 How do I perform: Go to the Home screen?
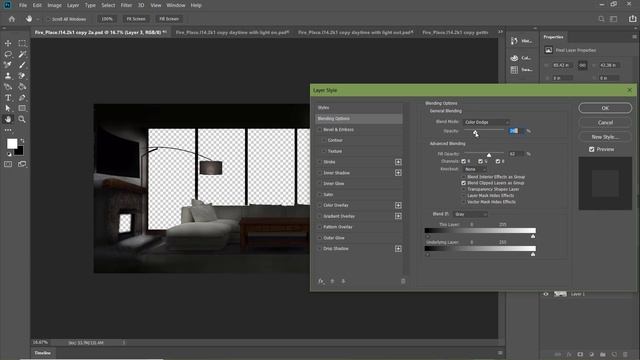point(12,19)
